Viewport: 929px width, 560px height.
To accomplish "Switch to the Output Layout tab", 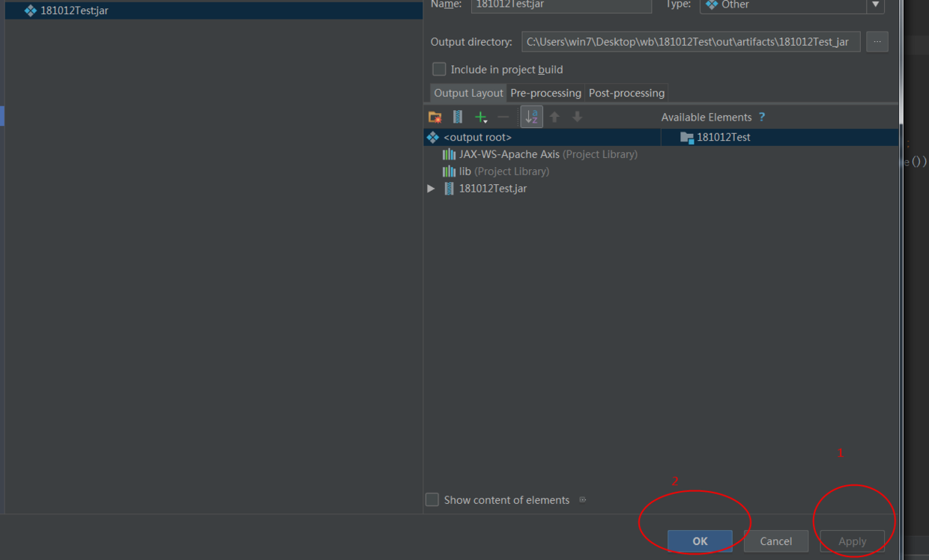I will [x=468, y=93].
